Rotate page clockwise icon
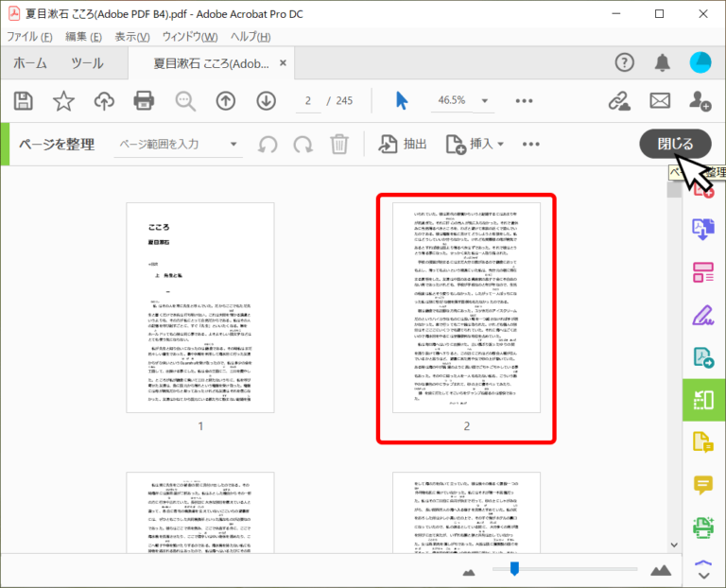Viewport: 726px width, 588px height. (x=302, y=144)
